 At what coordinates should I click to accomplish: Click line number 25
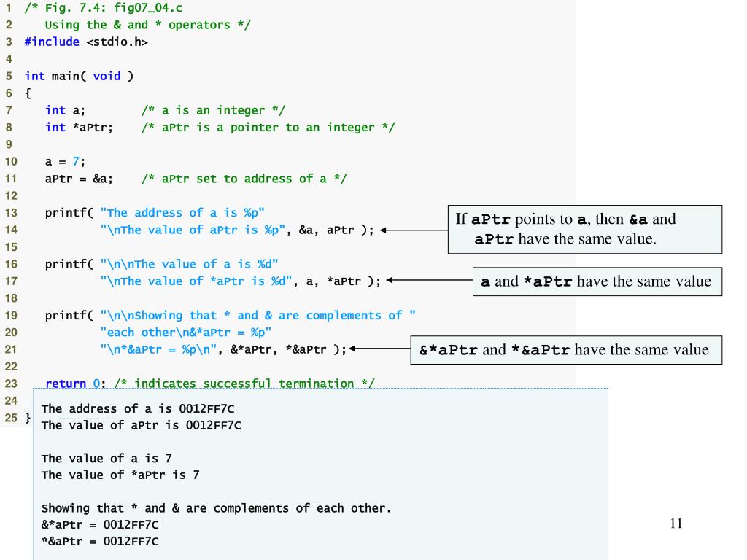pyautogui.click(x=11, y=418)
